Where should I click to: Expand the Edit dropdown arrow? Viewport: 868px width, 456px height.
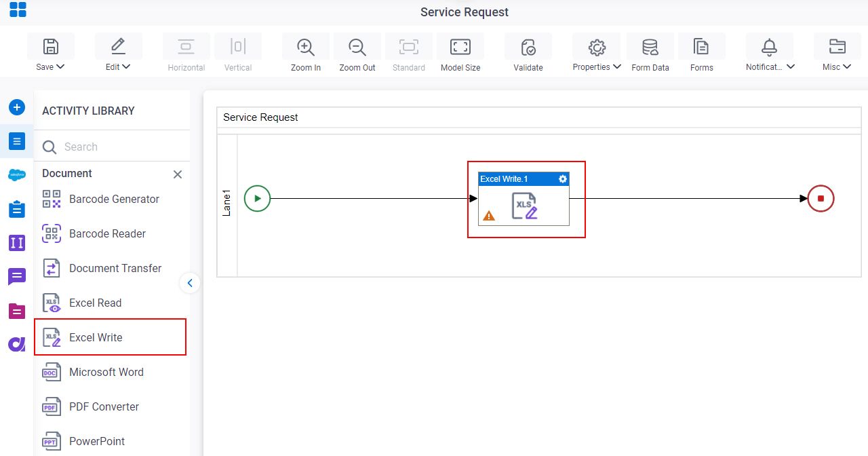click(126, 67)
